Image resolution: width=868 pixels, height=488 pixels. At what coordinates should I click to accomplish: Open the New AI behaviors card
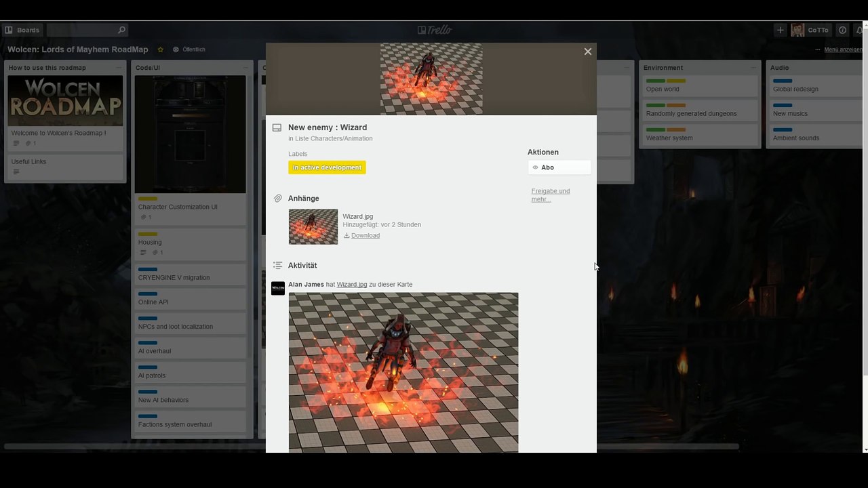coord(190,396)
